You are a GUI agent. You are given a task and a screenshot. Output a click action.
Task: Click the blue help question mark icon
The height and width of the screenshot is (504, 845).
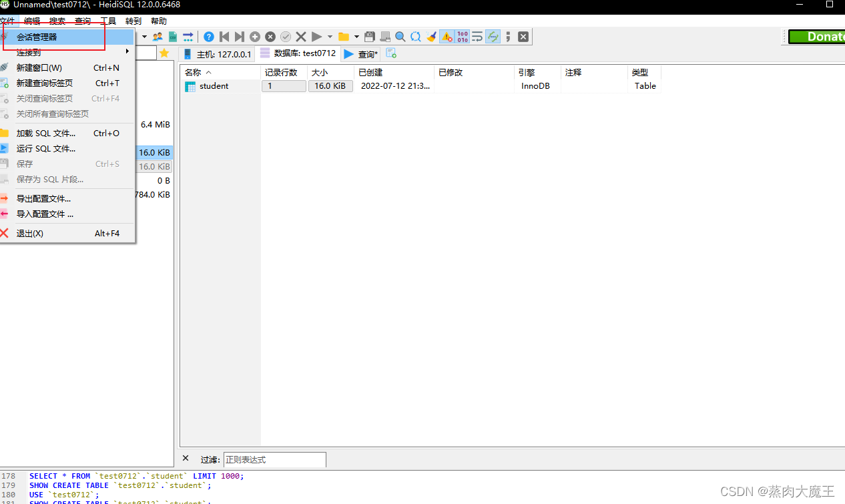tap(209, 37)
